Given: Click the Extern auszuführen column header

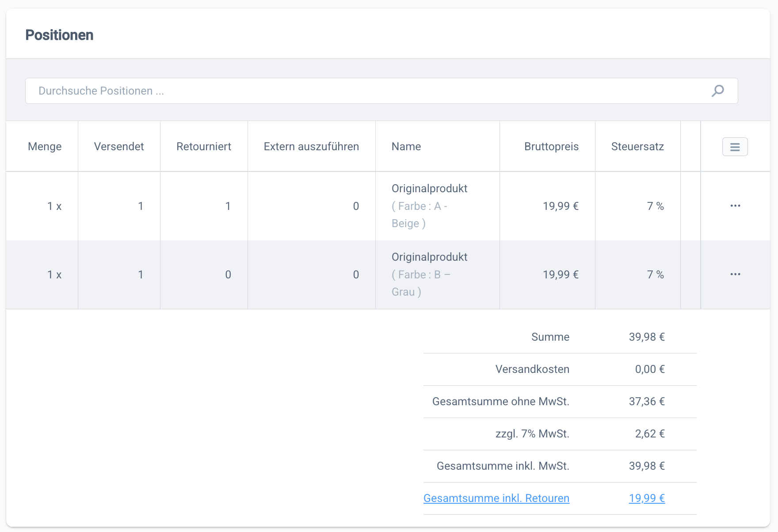Looking at the screenshot, I should tap(311, 147).
